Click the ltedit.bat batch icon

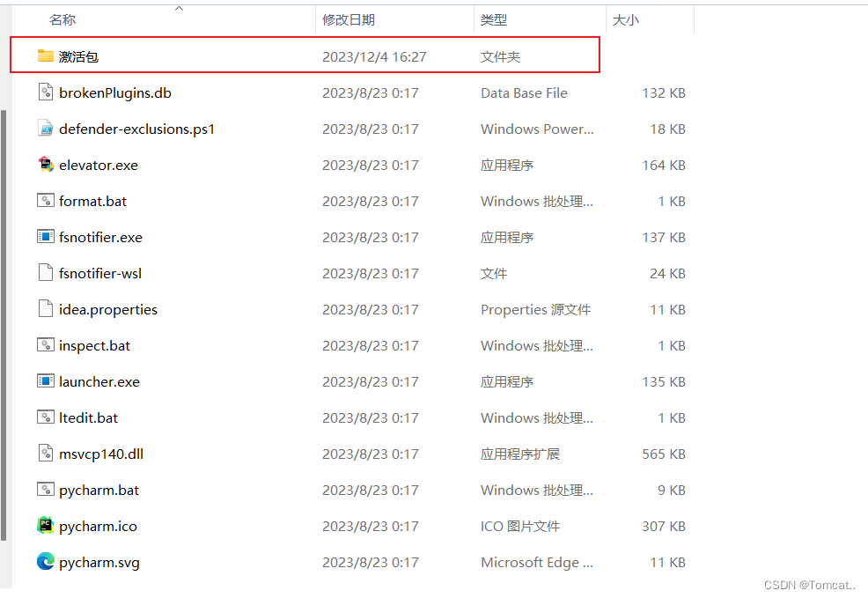pos(46,417)
